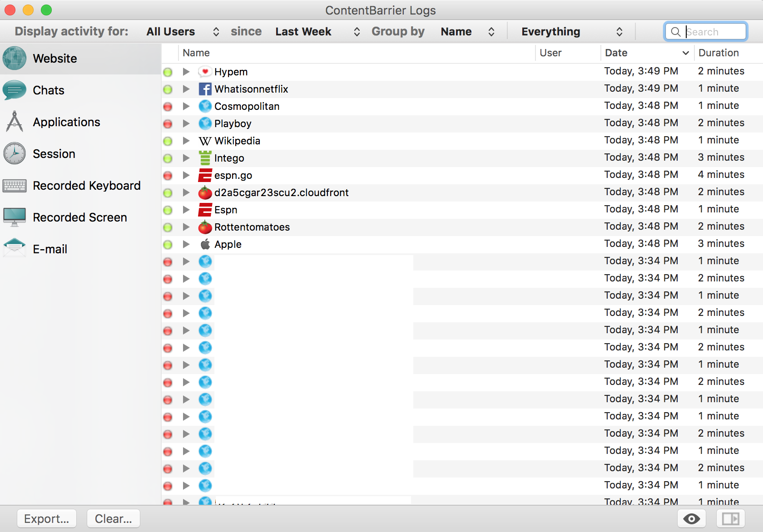Click red blocked dot for Cosmopolitan
The image size is (763, 532).
coord(168,107)
